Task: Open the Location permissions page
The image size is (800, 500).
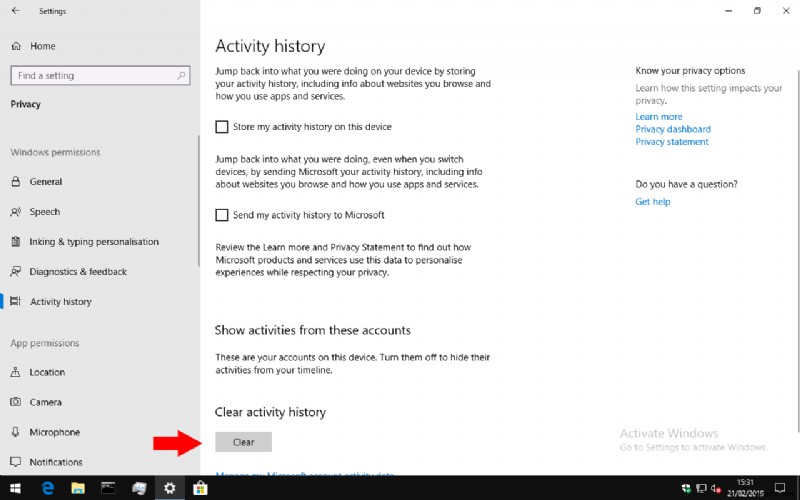Action: coord(47,372)
